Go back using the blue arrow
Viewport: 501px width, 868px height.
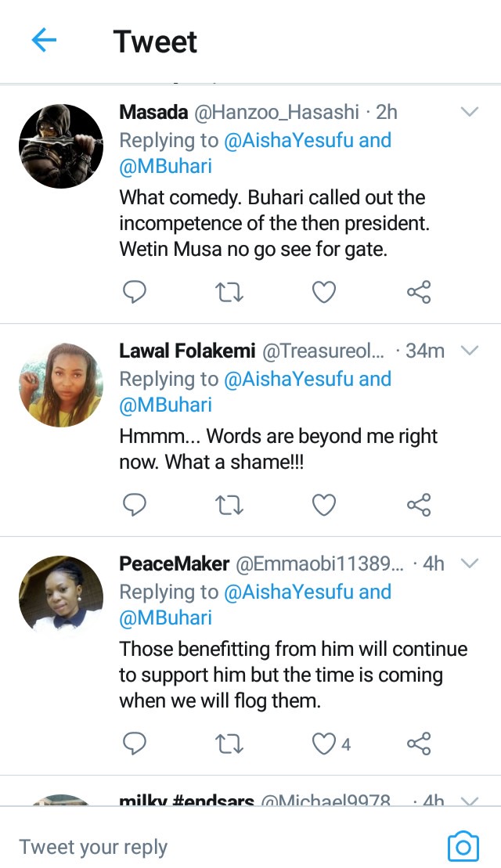tap(44, 41)
